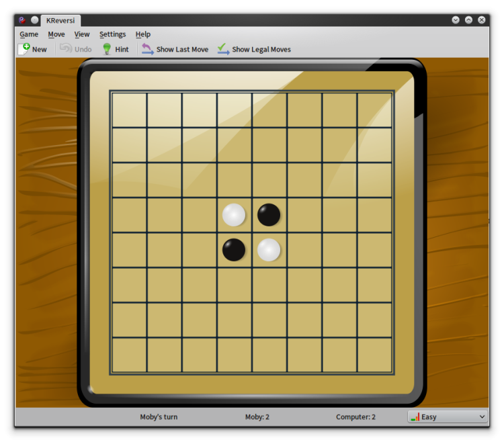Click the KReversi app icon in title bar

pyautogui.click(x=22, y=20)
